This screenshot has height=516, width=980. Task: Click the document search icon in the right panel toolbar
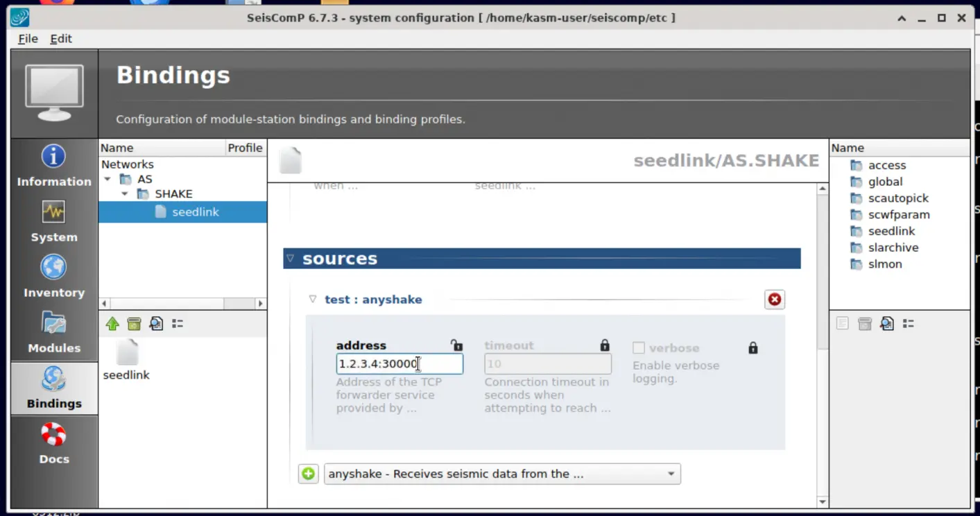point(886,324)
